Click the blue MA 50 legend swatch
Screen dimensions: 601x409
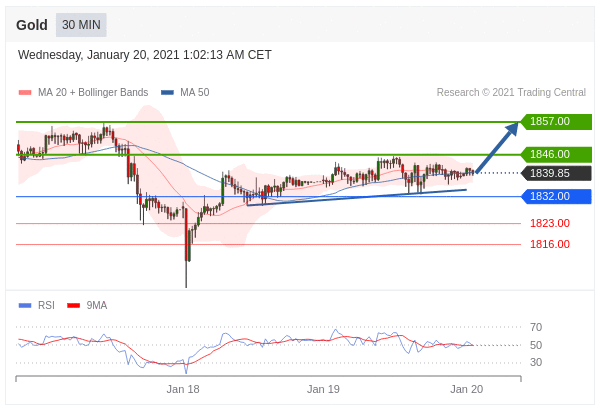click(x=167, y=92)
